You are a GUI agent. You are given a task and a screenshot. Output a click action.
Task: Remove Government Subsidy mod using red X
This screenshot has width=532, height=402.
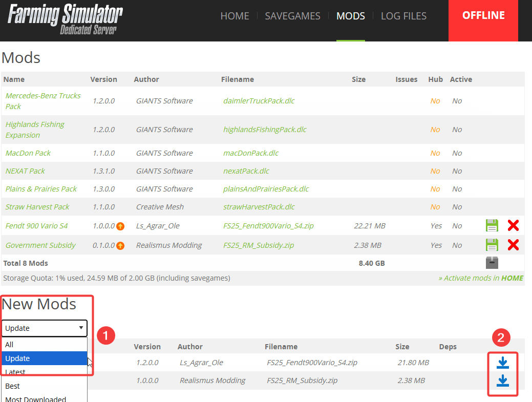pyautogui.click(x=513, y=245)
